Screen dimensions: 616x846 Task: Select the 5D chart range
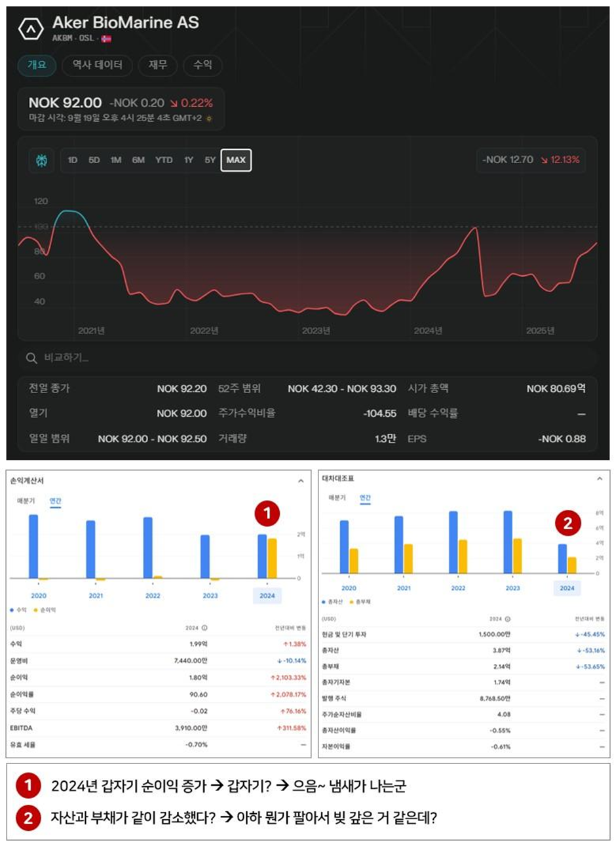click(x=94, y=160)
